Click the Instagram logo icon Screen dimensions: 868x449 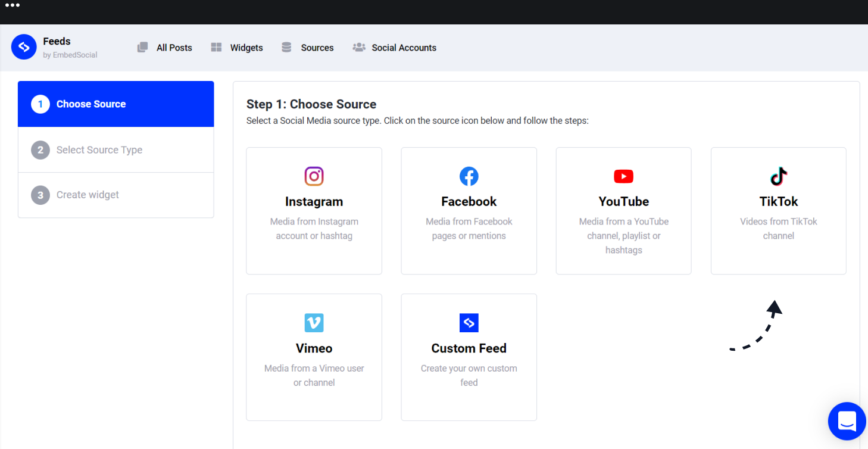[314, 176]
